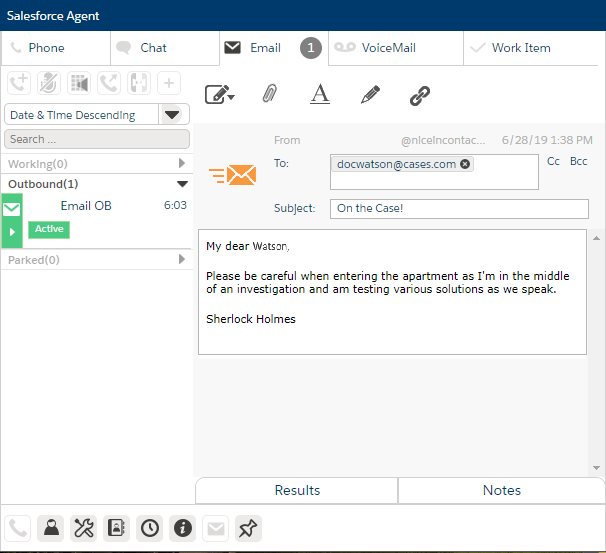Viewport: 606px width, 553px height.
Task: Collapse the Outbound(1) section
Action: (182, 184)
